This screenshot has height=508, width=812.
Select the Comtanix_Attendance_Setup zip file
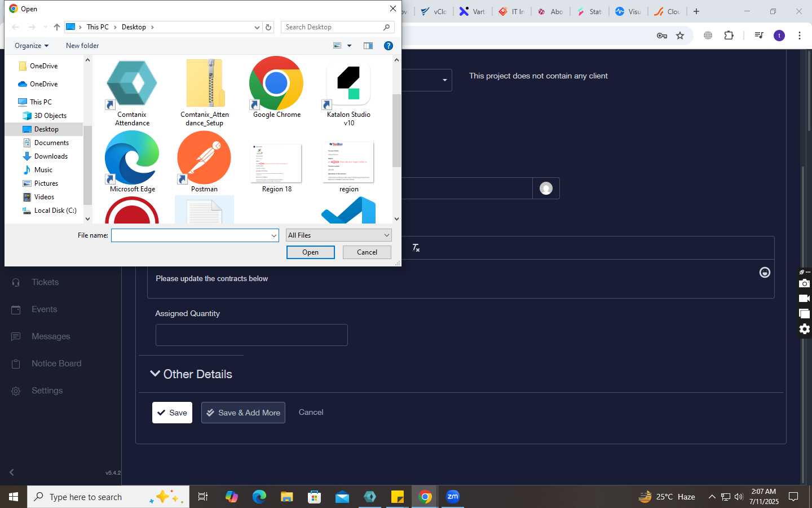point(204,92)
